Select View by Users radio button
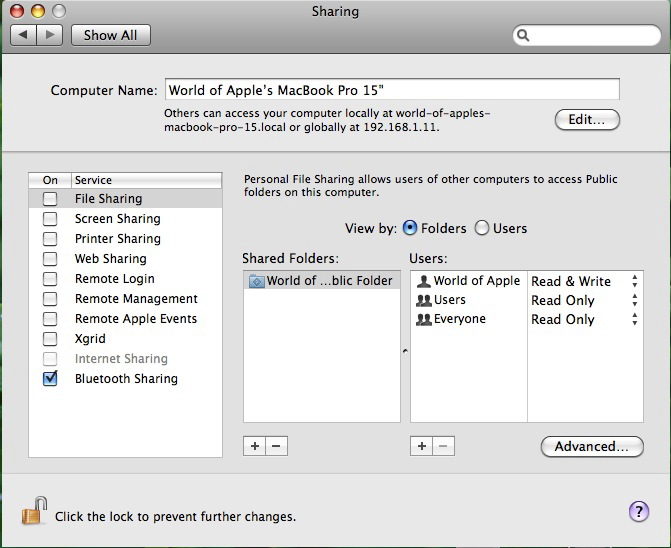The width and height of the screenshot is (671, 548). [x=481, y=228]
